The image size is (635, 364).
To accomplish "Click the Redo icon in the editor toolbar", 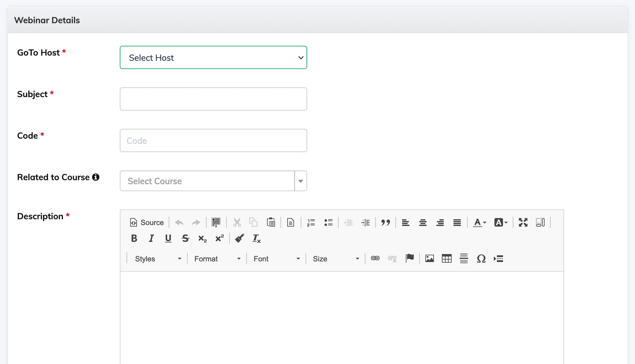I will 196,223.
